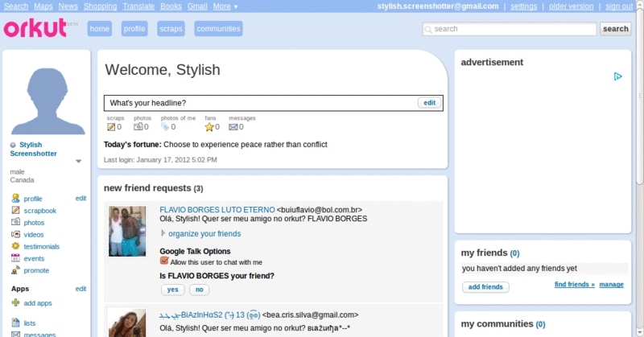The height and width of the screenshot is (337, 644).
Task: Click the edit link next to Apps
Action: (80, 289)
